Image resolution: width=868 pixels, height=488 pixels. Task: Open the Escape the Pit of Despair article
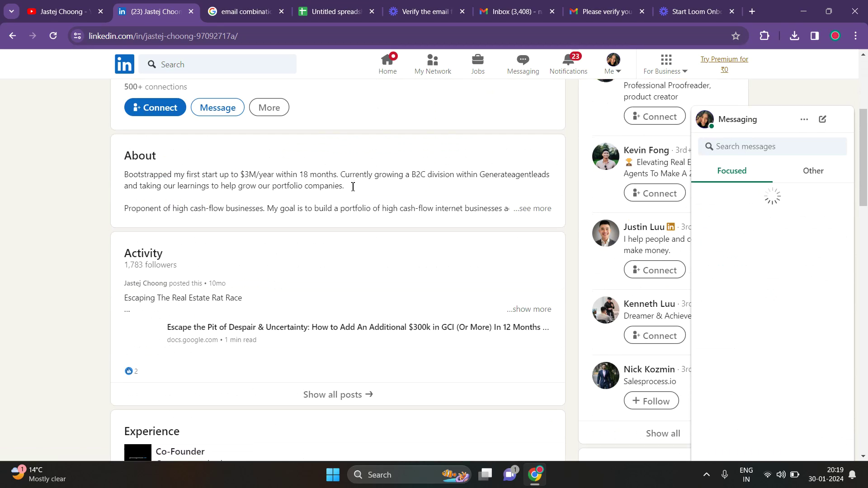coord(358,327)
